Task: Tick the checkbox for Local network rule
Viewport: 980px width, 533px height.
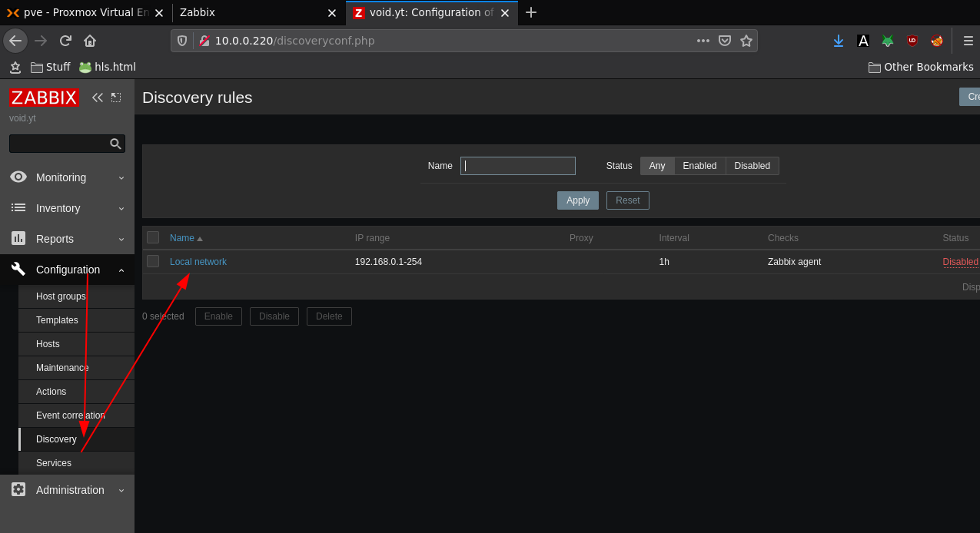Action: 153,261
